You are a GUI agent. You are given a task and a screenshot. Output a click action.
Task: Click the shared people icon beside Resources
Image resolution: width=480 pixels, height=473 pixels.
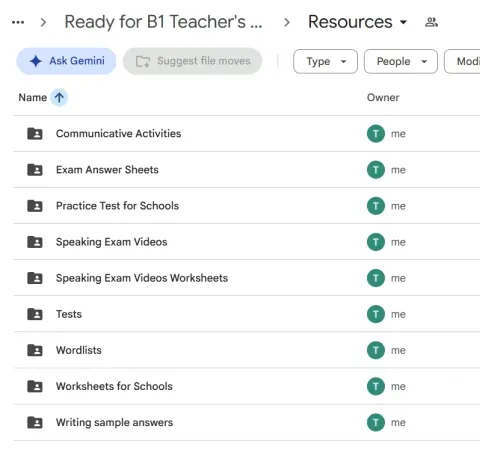coord(431,22)
